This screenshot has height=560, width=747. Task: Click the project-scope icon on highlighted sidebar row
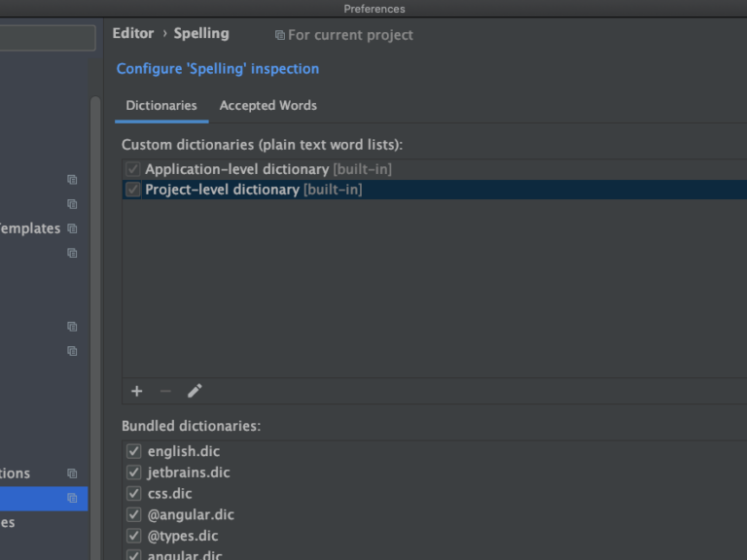tap(72, 498)
